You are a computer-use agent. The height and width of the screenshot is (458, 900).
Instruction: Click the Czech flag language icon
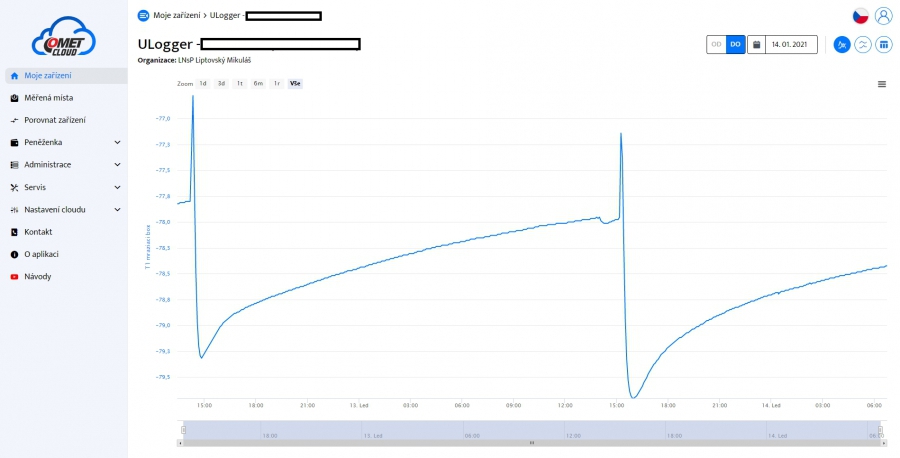tap(860, 16)
